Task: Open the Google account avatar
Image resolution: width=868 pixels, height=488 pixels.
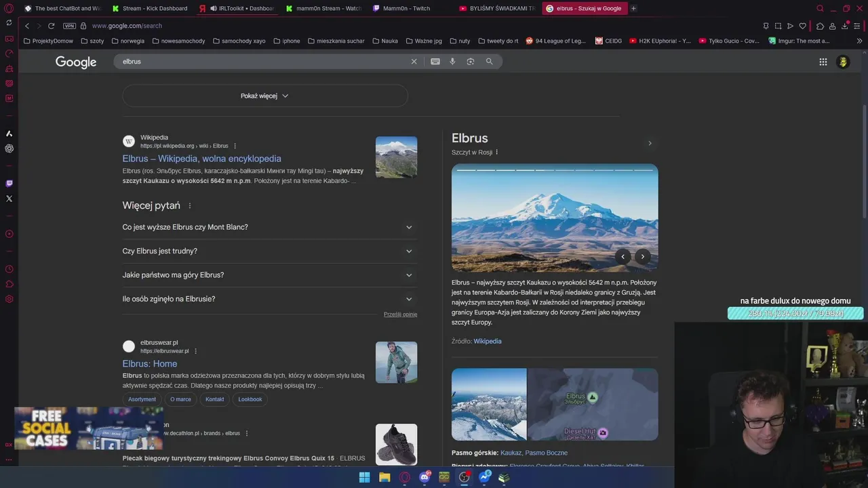Action: (843, 62)
